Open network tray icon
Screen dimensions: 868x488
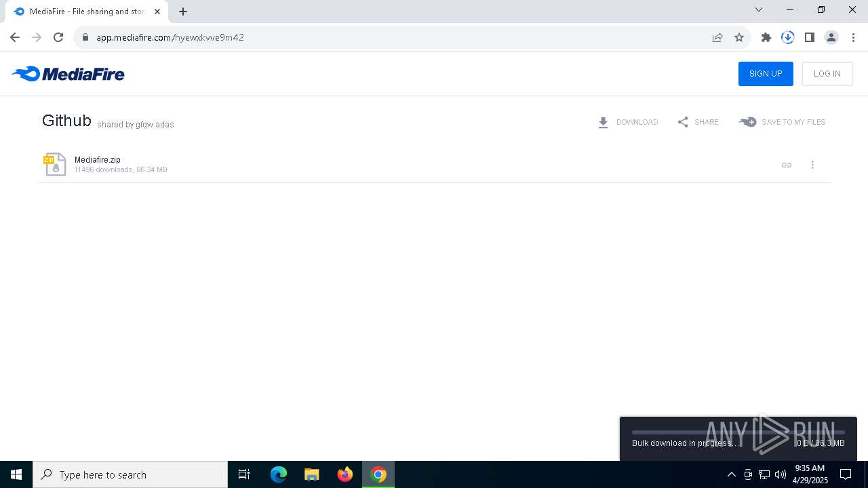click(764, 474)
